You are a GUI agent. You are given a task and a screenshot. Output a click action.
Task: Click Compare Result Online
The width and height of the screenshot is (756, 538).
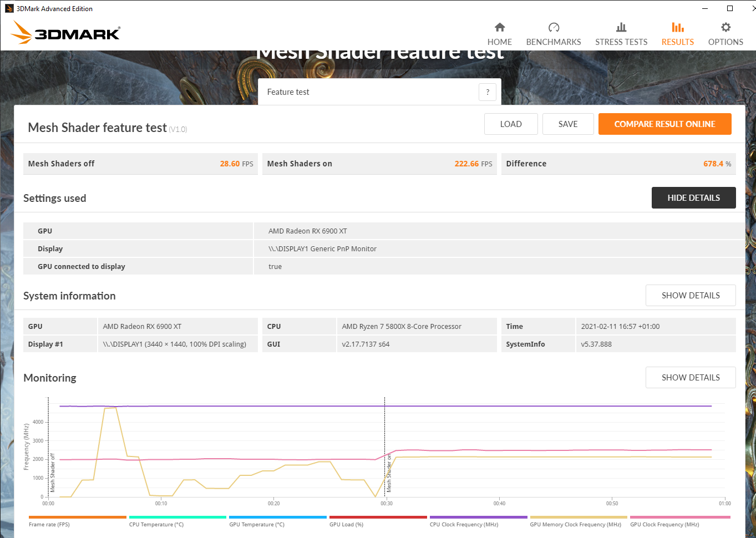(x=664, y=124)
